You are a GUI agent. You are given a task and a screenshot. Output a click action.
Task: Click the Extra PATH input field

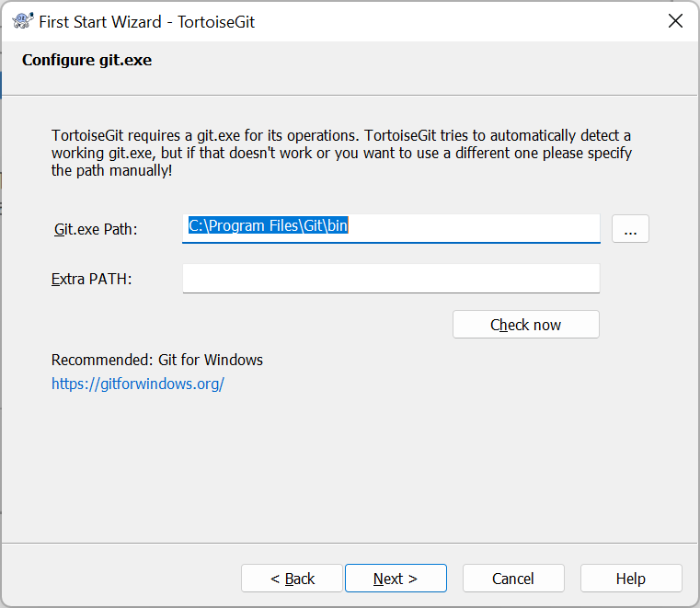[x=391, y=279]
